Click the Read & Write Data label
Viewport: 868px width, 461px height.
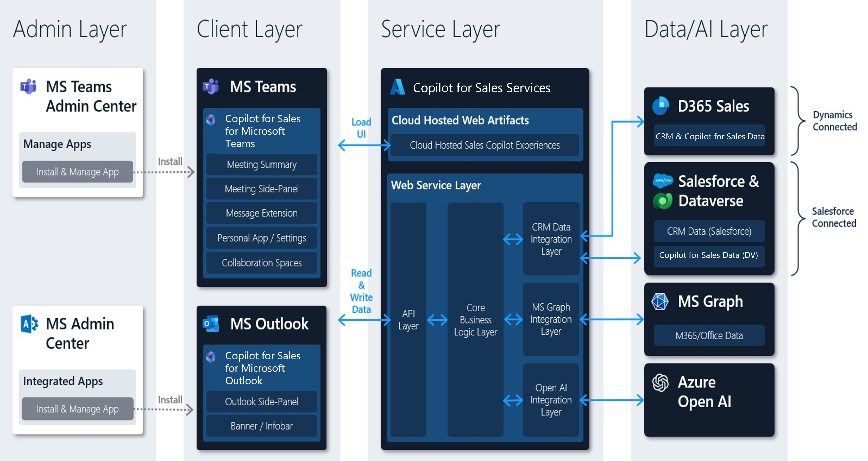tap(361, 291)
